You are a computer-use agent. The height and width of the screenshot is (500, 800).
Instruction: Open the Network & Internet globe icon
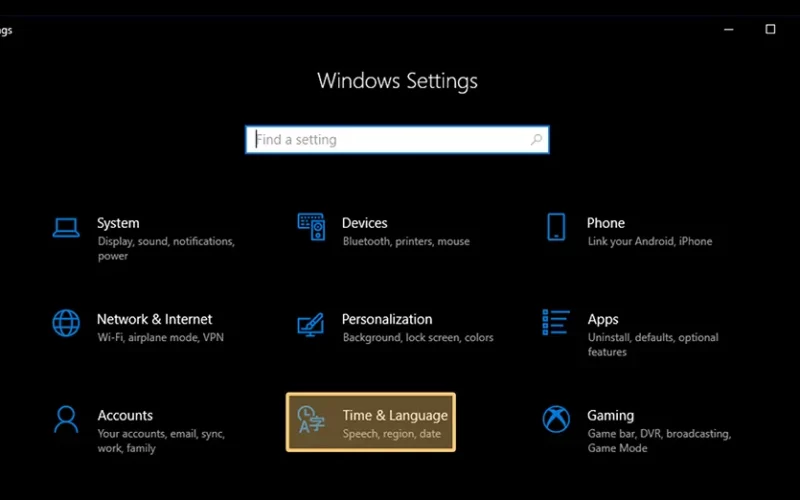[x=66, y=323]
